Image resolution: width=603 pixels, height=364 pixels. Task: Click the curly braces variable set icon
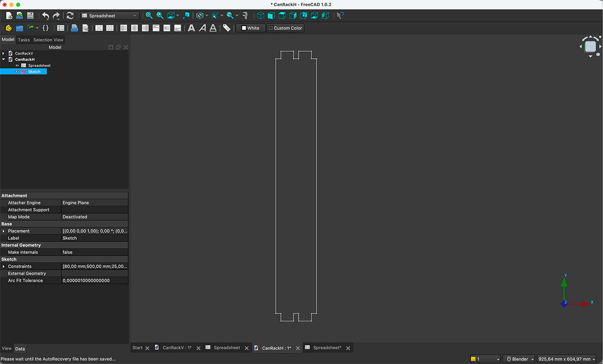click(45, 28)
